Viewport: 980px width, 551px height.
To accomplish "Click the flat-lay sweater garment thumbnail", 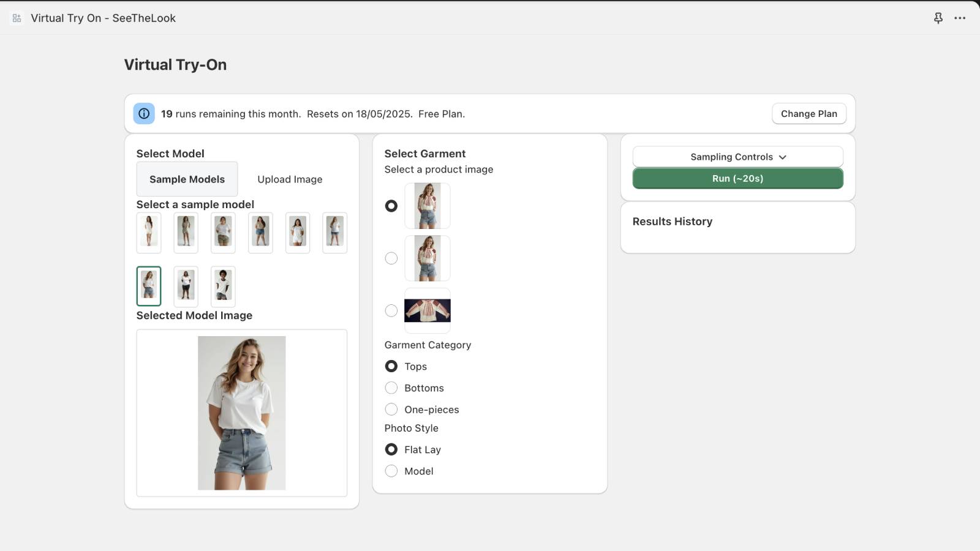I will point(428,310).
